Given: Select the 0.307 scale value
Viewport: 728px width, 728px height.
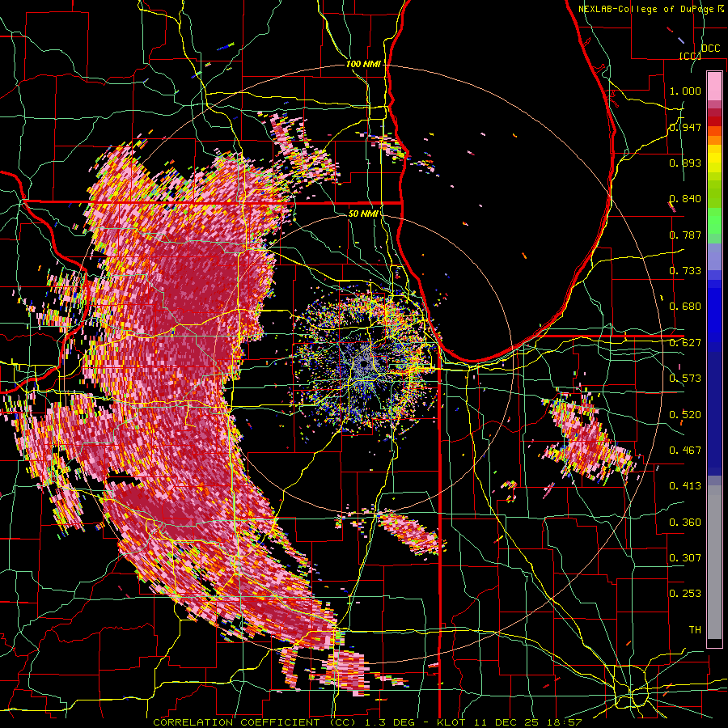Looking at the screenshot, I should 685,557.
